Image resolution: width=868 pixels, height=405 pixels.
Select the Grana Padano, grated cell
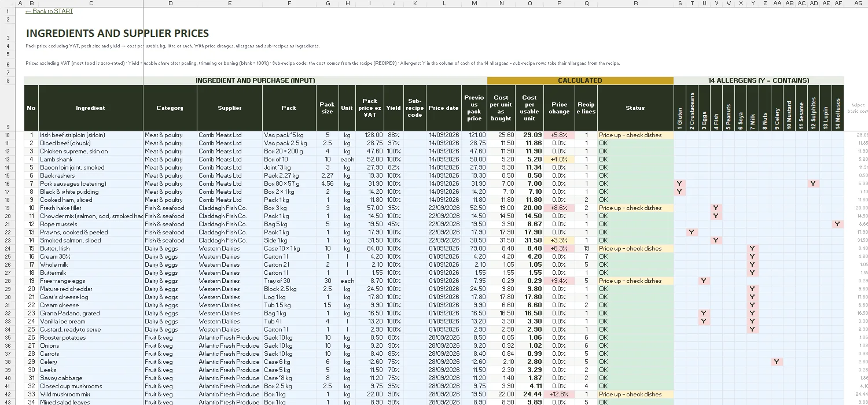pyautogui.click(x=90, y=313)
